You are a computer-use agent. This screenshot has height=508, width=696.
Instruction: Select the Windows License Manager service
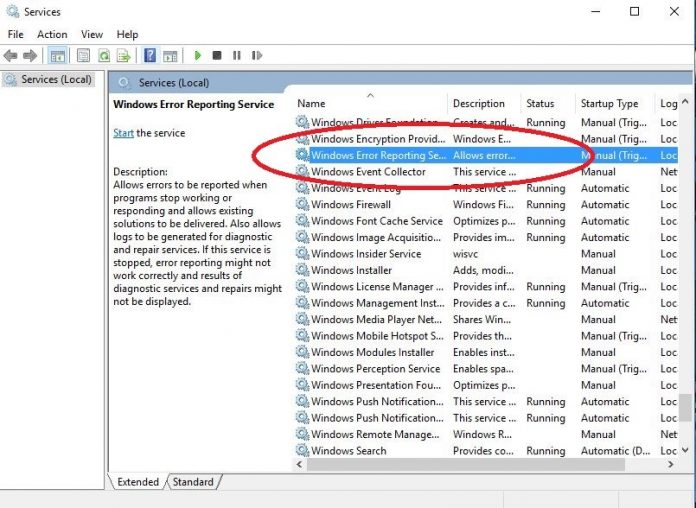[x=377, y=287]
